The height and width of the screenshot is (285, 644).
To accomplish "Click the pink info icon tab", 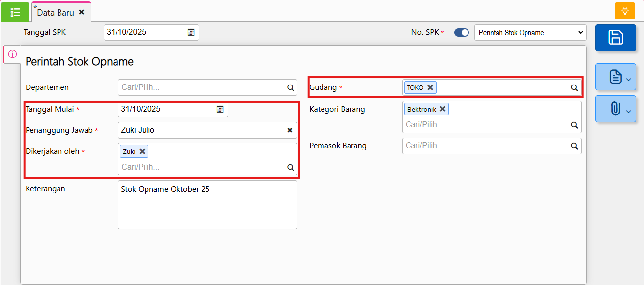I will click(12, 54).
